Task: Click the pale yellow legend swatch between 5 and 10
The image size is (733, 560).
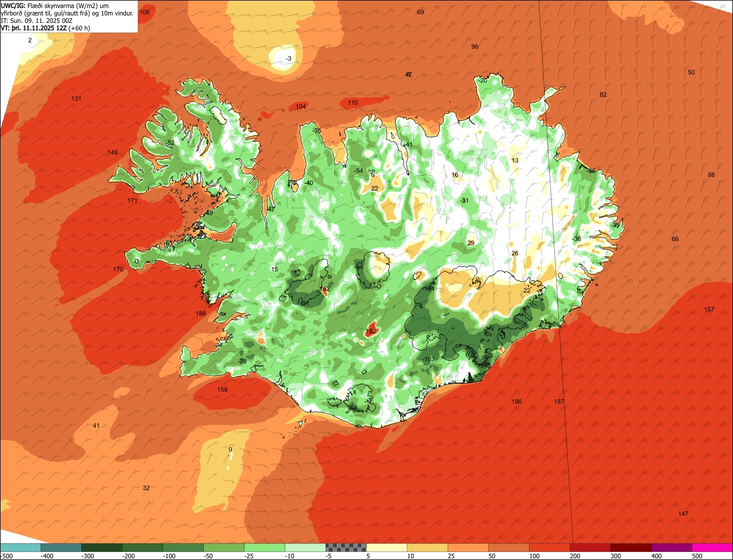Action: click(387, 547)
